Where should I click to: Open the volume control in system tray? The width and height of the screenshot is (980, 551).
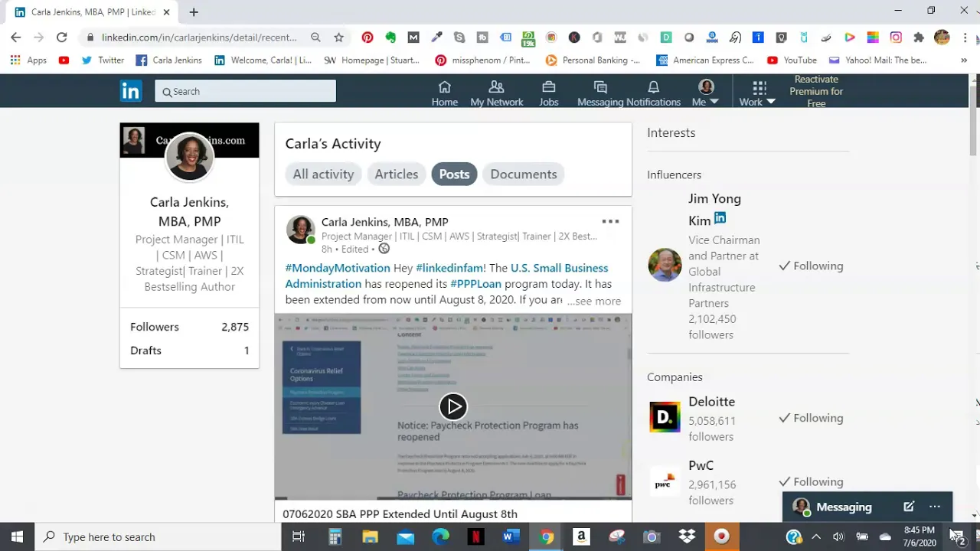click(x=838, y=536)
